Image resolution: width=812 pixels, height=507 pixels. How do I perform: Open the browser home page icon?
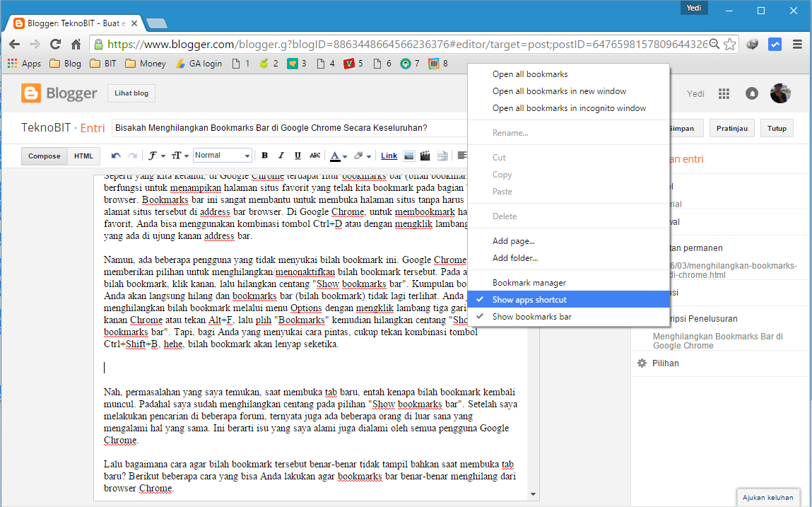tap(76, 44)
